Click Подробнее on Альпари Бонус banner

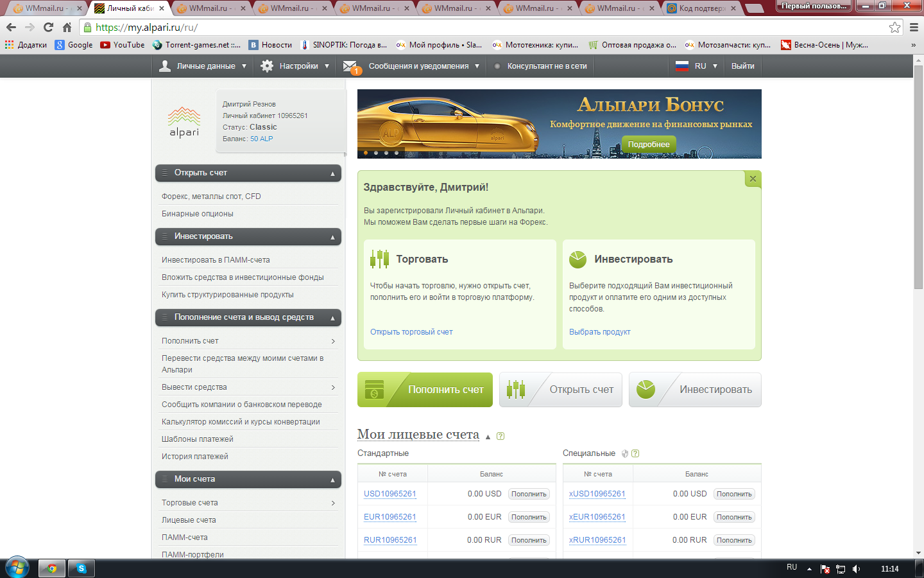[649, 144]
